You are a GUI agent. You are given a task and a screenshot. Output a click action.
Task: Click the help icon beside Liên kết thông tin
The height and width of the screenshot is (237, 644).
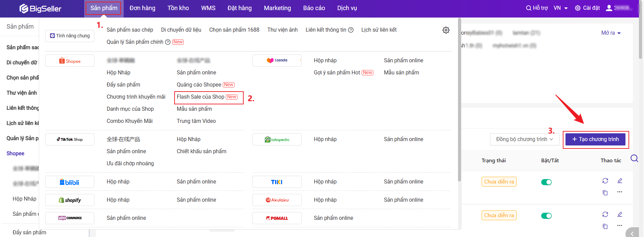[x=351, y=30]
